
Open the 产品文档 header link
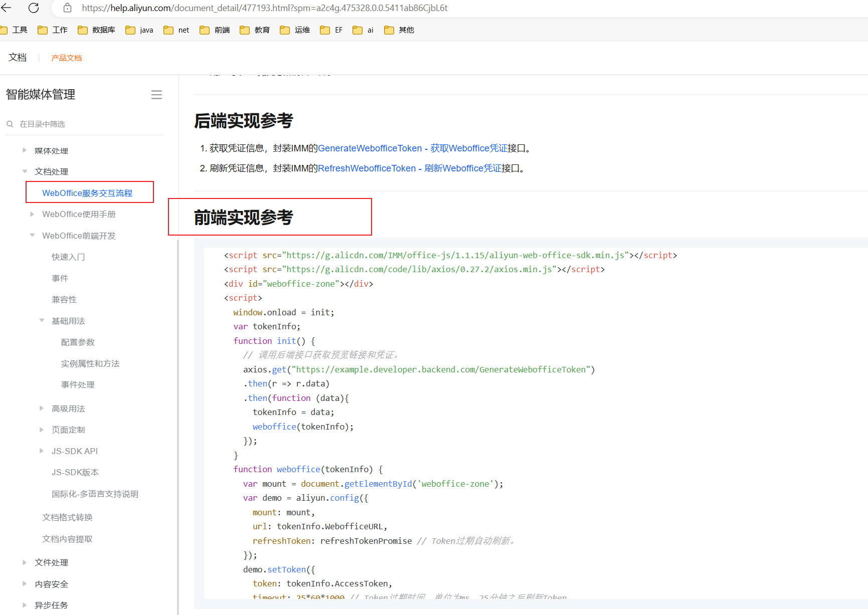click(66, 58)
